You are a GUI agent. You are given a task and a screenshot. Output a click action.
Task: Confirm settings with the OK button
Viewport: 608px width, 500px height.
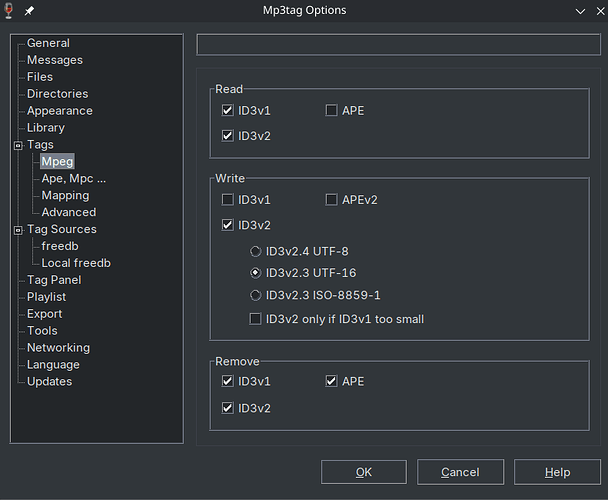[x=364, y=472]
